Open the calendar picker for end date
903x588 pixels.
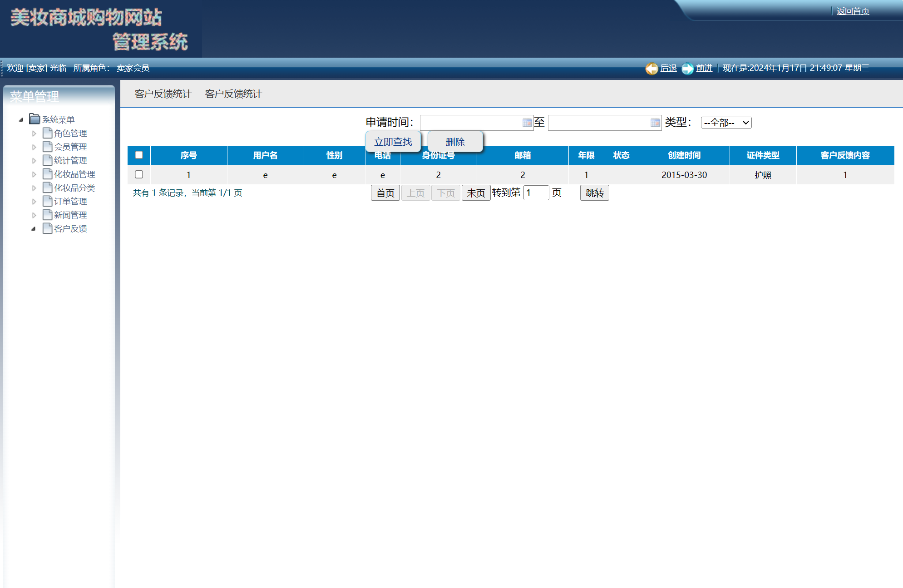point(655,122)
